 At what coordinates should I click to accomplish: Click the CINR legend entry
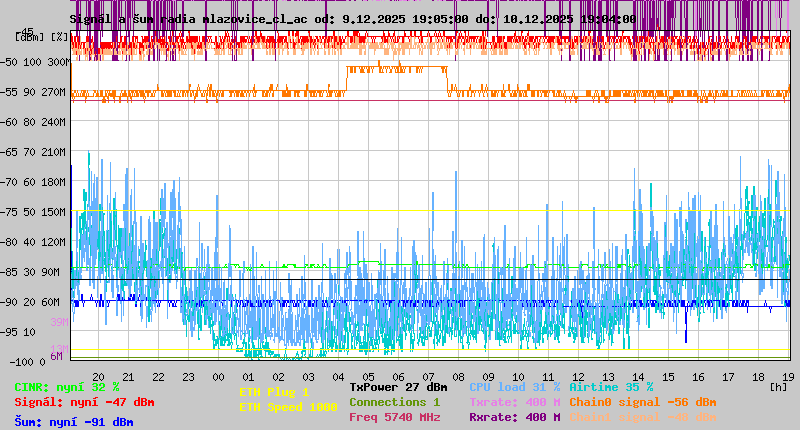[67, 387]
